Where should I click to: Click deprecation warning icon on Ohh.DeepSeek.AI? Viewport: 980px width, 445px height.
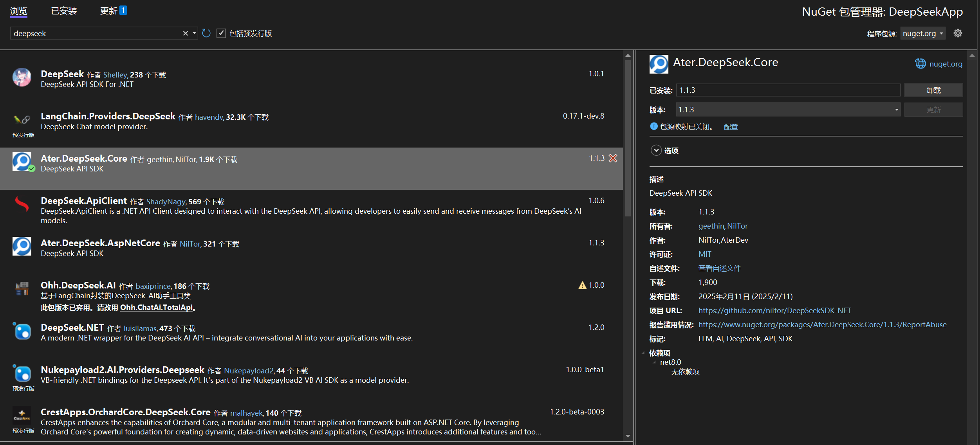point(582,285)
